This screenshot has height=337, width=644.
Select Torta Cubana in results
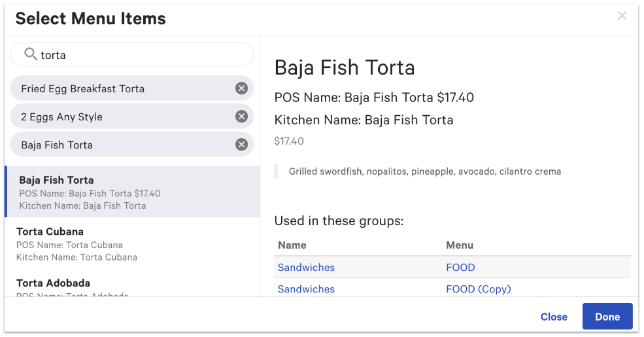131,243
